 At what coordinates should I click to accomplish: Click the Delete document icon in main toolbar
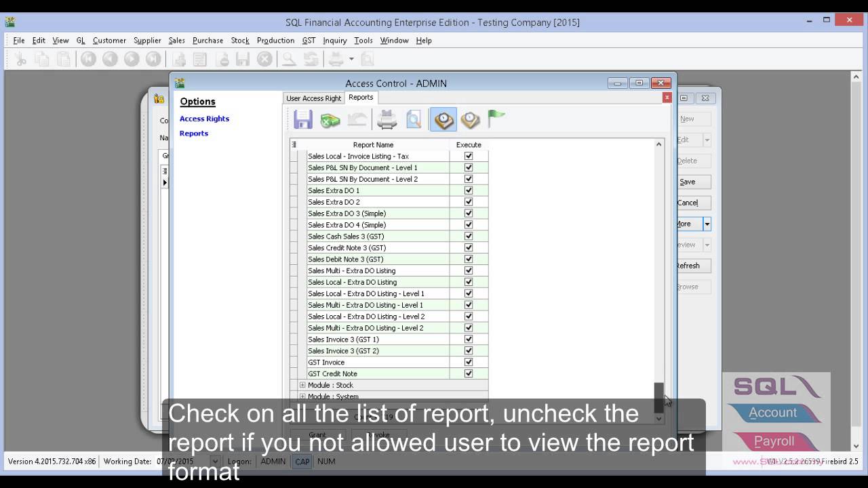click(x=222, y=59)
